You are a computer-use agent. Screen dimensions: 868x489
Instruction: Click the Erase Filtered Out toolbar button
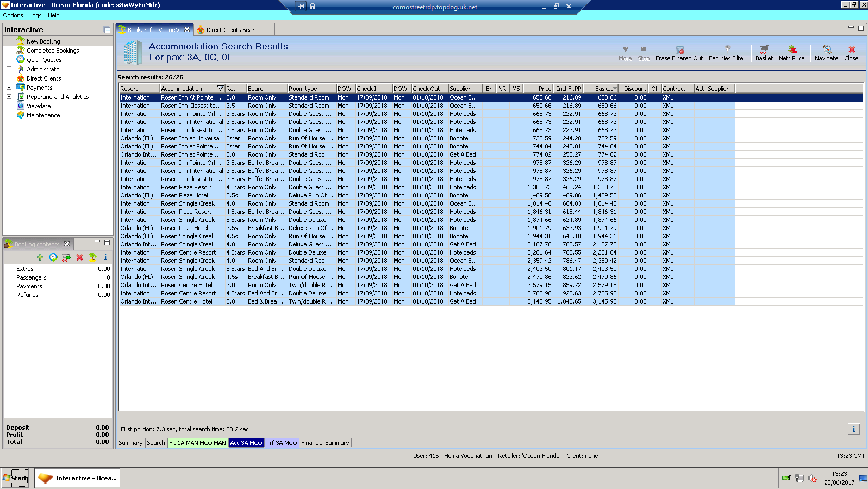pos(679,53)
